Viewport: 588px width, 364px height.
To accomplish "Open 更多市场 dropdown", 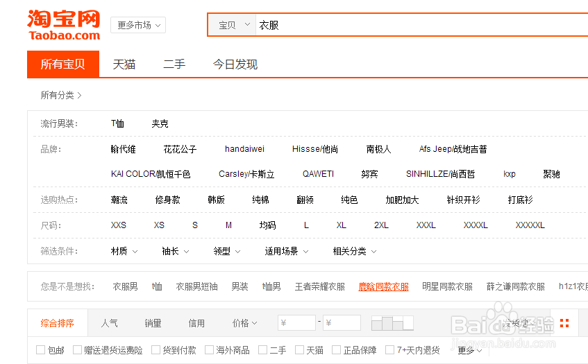I will (138, 25).
